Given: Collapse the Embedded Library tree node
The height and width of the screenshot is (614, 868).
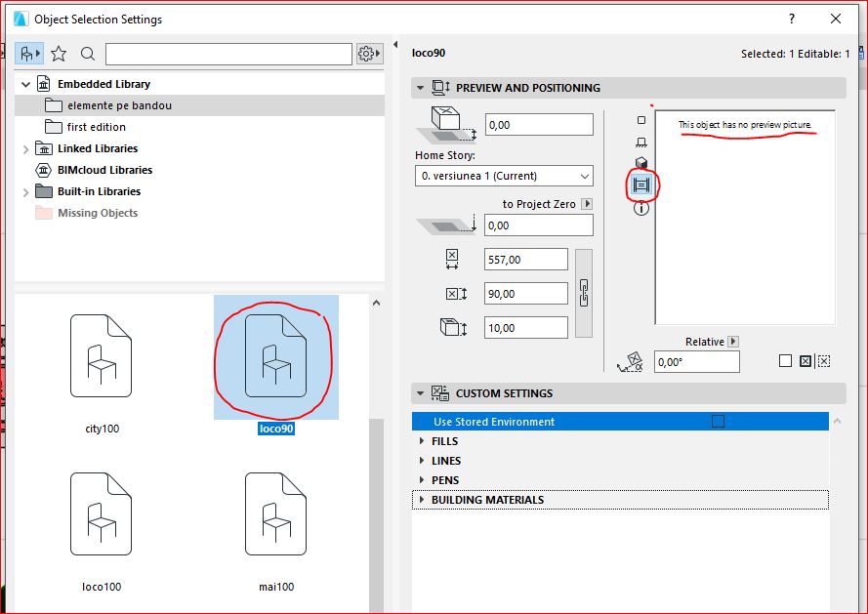Looking at the screenshot, I should [26, 84].
